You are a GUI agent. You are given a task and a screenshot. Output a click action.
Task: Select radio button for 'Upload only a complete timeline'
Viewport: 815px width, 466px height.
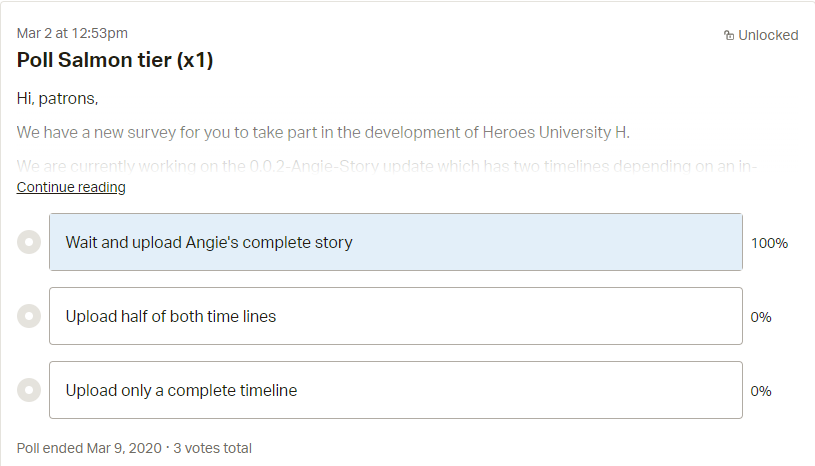[x=29, y=390]
